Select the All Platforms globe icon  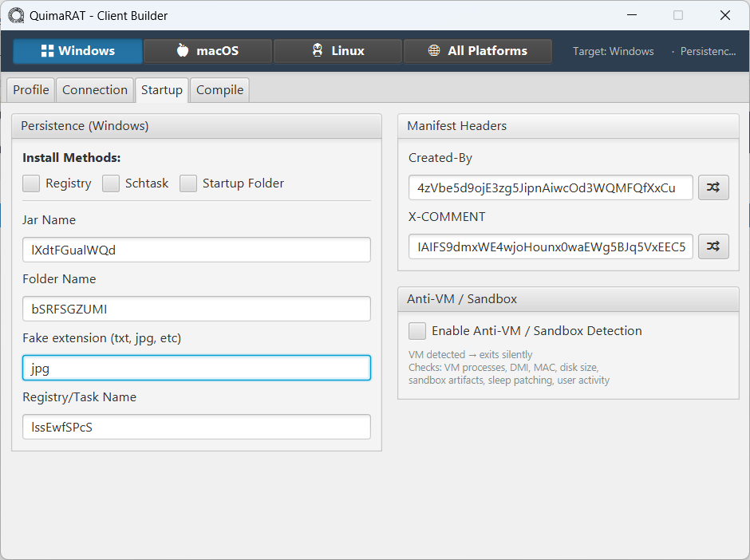435,50
